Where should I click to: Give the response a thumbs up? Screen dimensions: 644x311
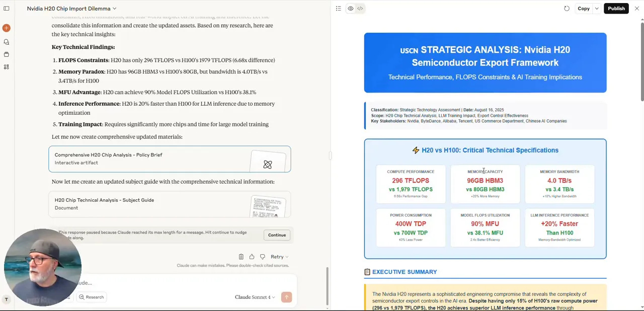252,257
